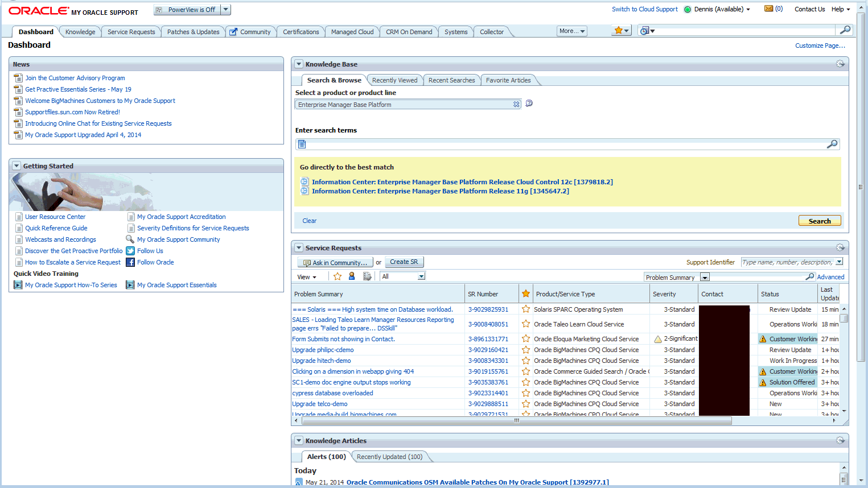Image resolution: width=868 pixels, height=488 pixels.
Task: Favorite SR 3-9019155761
Action: 526,371
